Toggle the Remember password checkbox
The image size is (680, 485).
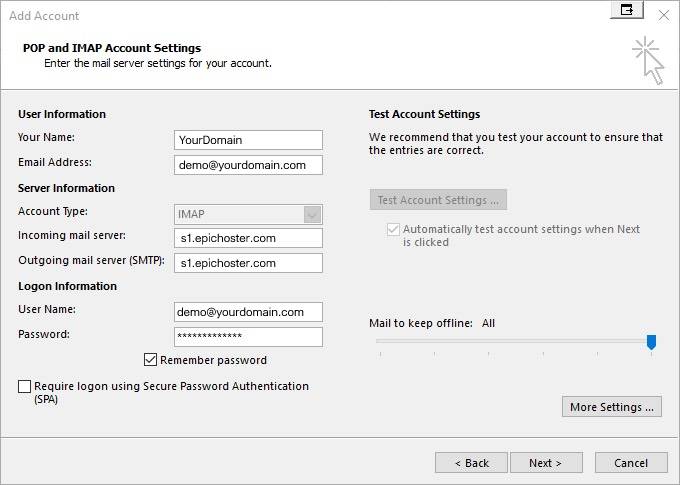tap(150, 360)
